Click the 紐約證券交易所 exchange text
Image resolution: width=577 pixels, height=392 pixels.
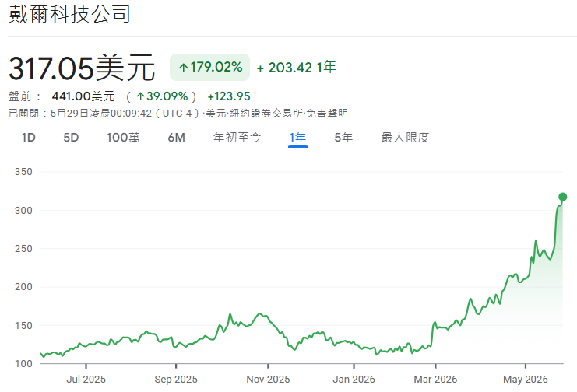266,114
